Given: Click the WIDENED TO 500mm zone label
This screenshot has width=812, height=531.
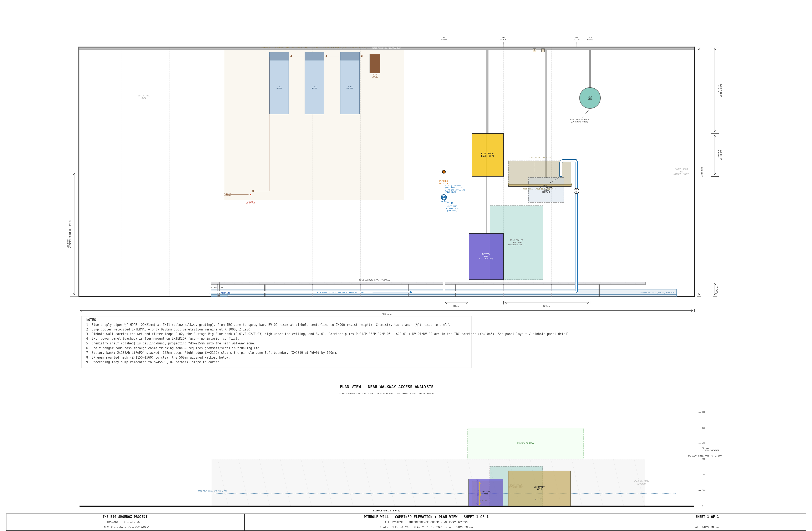Looking at the screenshot, I should tap(526, 443).
